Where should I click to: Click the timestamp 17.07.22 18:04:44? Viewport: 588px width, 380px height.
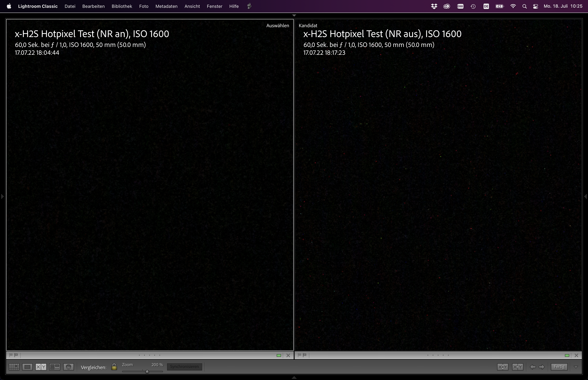[37, 53]
